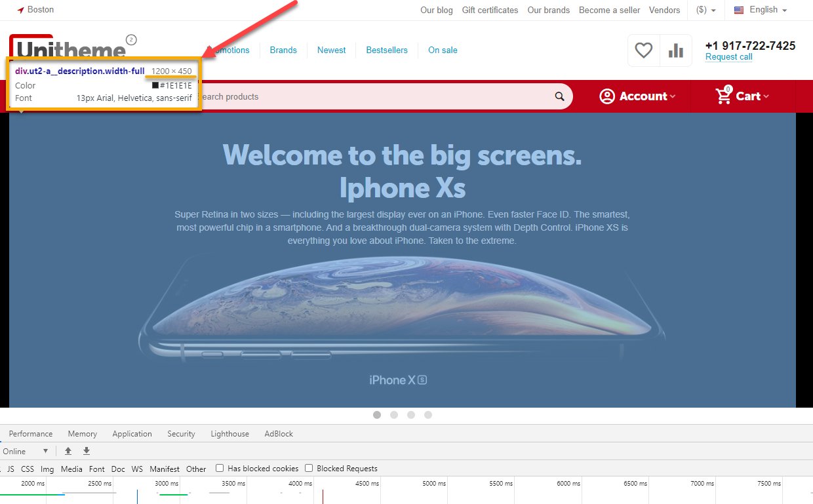Image resolution: width=813 pixels, height=504 pixels.
Task: Select the fourth banner slide dot
Action: [428, 415]
